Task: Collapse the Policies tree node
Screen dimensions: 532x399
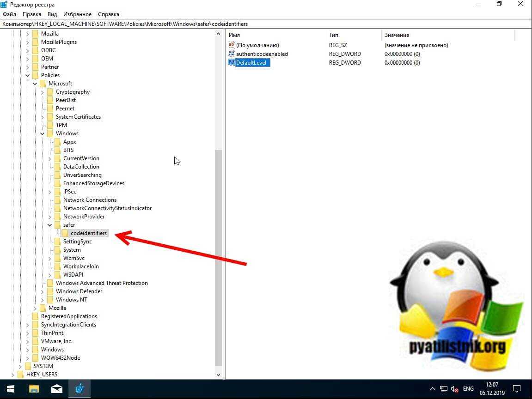Action: (28, 75)
